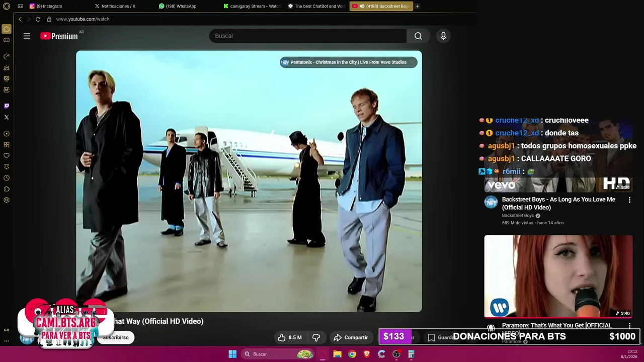644x362 pixels.
Task: Open File Explorer on the taskbar
Action: point(337,354)
